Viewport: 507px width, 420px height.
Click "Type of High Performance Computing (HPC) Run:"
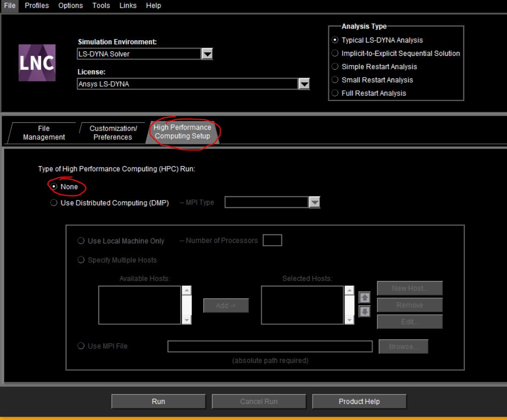[117, 169]
